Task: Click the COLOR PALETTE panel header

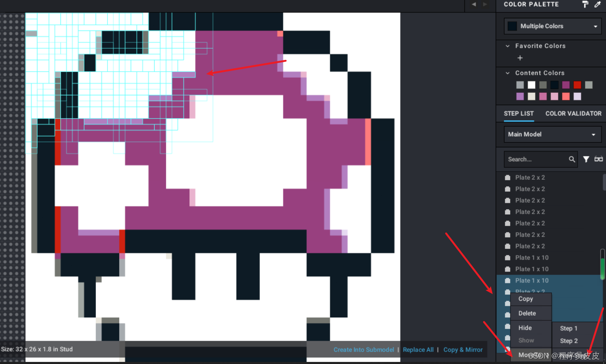Action: [x=531, y=4]
